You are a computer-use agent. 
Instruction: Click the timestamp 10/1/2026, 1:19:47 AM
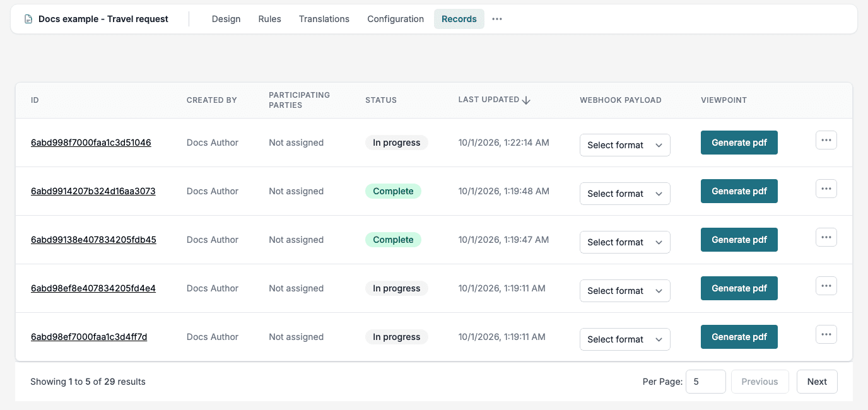504,240
